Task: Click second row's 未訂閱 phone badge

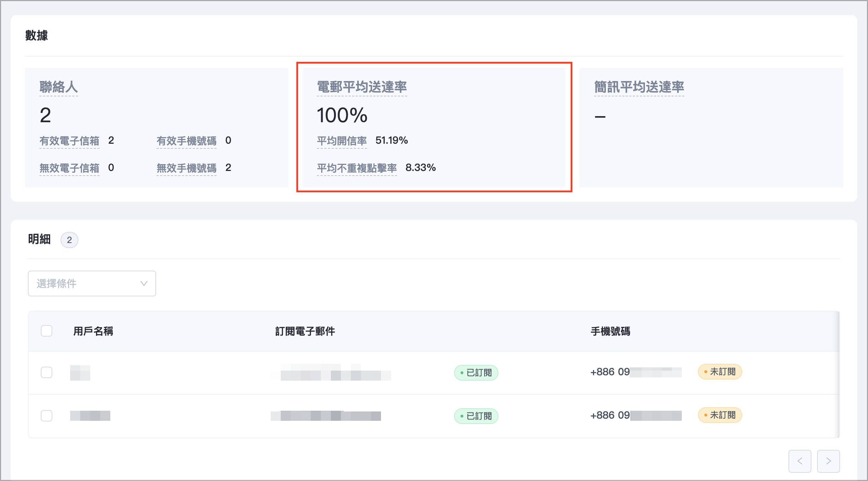Action: point(720,415)
